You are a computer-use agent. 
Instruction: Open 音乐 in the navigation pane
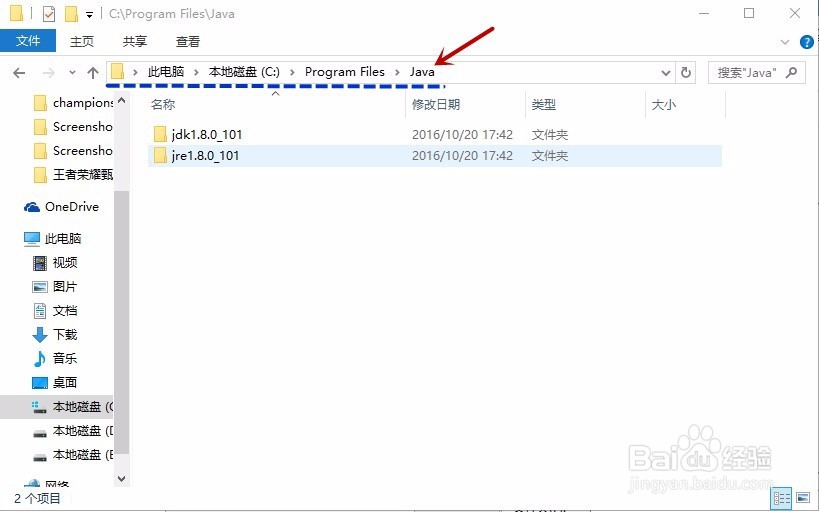pyautogui.click(x=65, y=358)
